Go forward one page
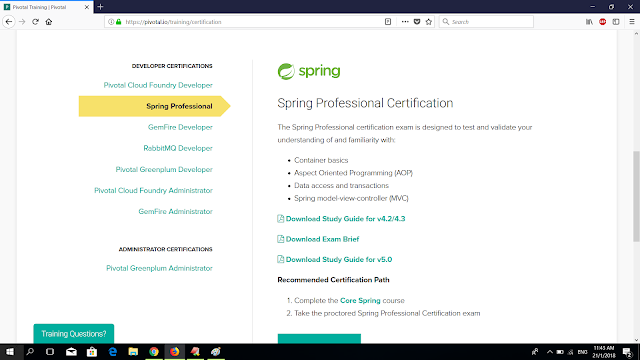 click(22, 22)
